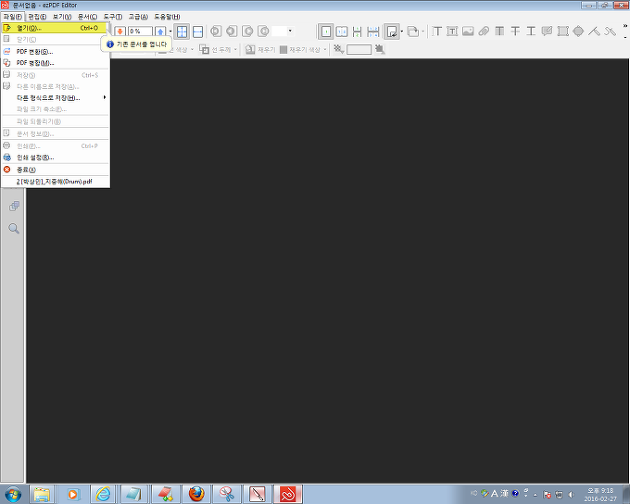Enable two-page facing view layout
This screenshot has height=504, width=630.
coord(342,31)
